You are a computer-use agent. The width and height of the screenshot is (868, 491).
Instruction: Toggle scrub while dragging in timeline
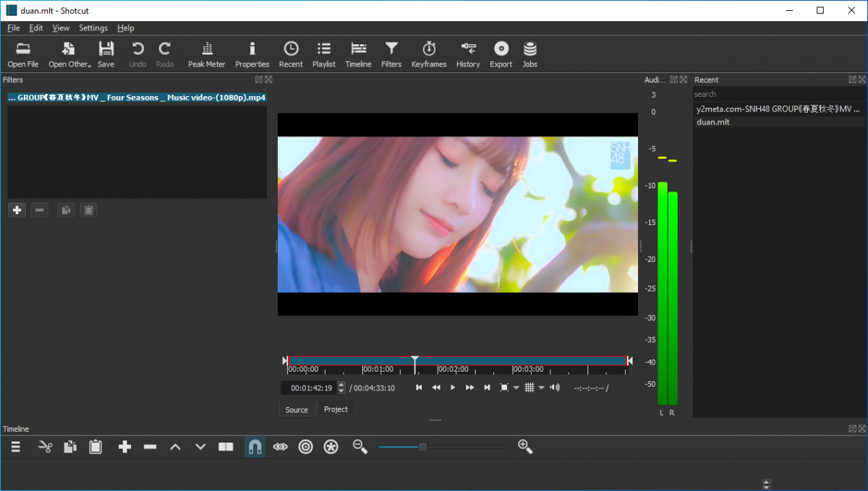(x=280, y=447)
